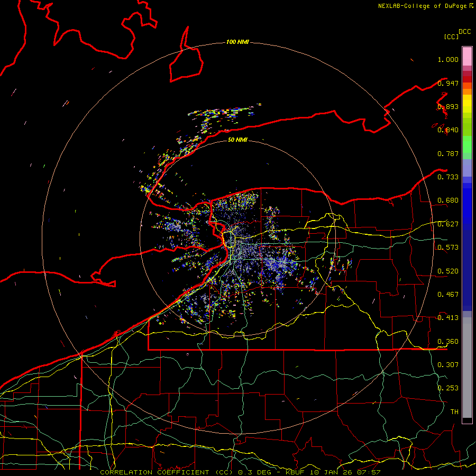
Task: Click the [CC] legend unit label
Action: click(451, 36)
